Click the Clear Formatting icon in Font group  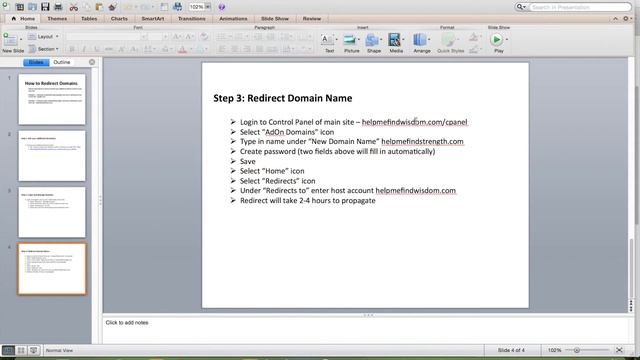[x=204, y=36]
